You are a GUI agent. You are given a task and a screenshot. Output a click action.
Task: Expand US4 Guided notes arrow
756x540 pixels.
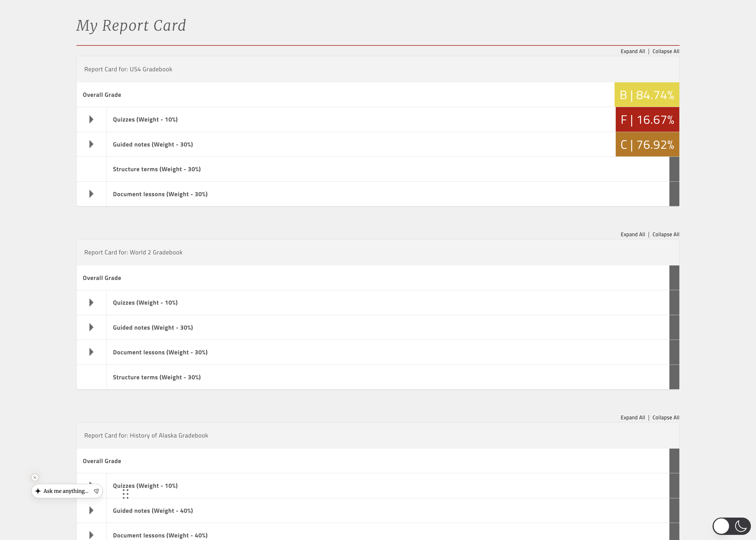coord(91,144)
